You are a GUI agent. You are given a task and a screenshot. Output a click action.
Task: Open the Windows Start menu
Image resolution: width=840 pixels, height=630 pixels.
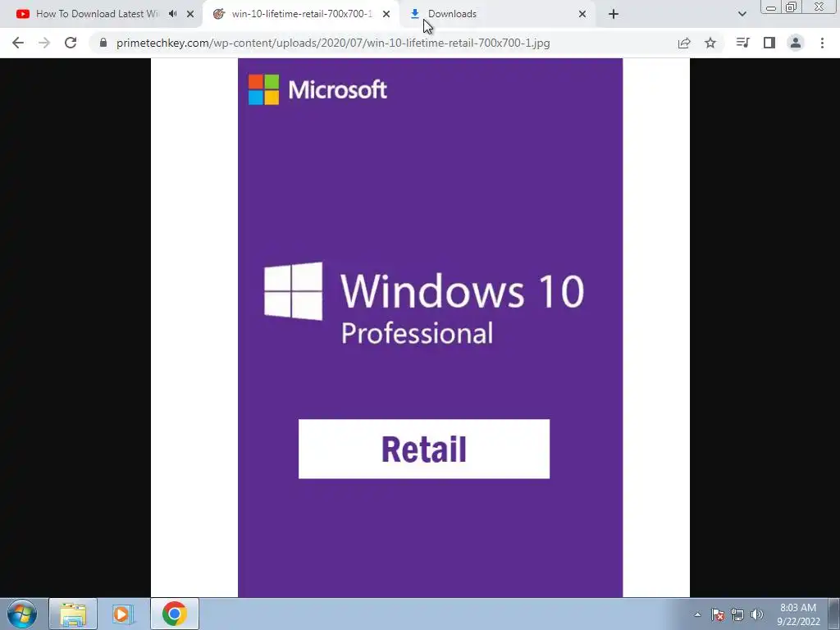22,614
